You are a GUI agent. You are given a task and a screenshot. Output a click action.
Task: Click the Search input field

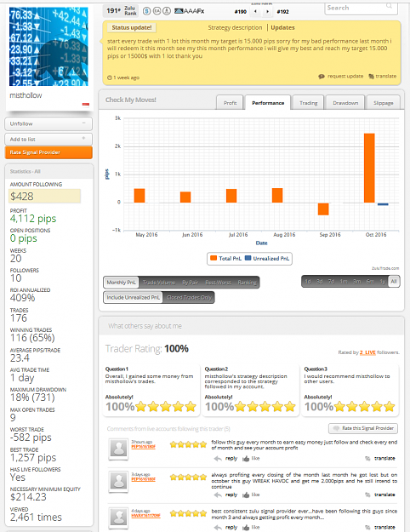(x=361, y=8)
